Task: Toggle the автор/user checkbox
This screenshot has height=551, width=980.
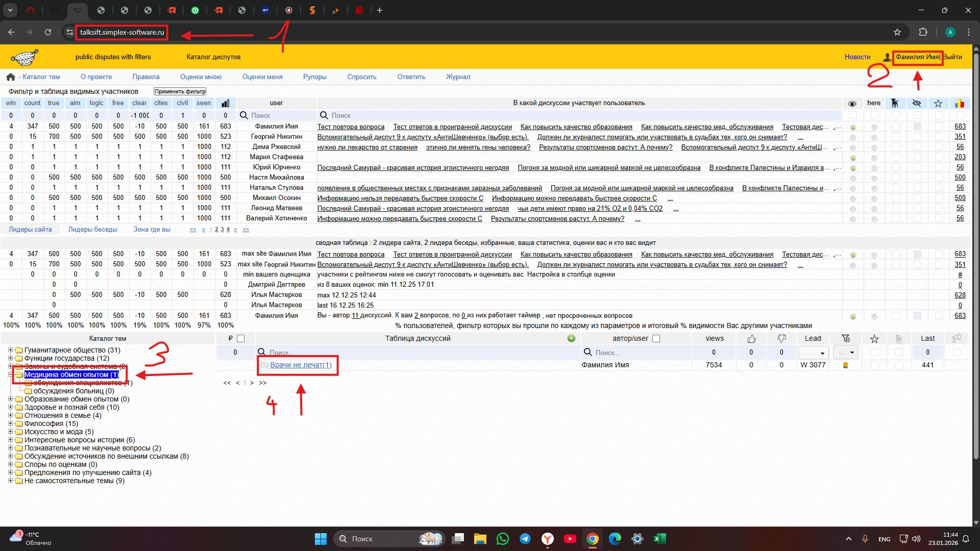Action: tap(656, 338)
